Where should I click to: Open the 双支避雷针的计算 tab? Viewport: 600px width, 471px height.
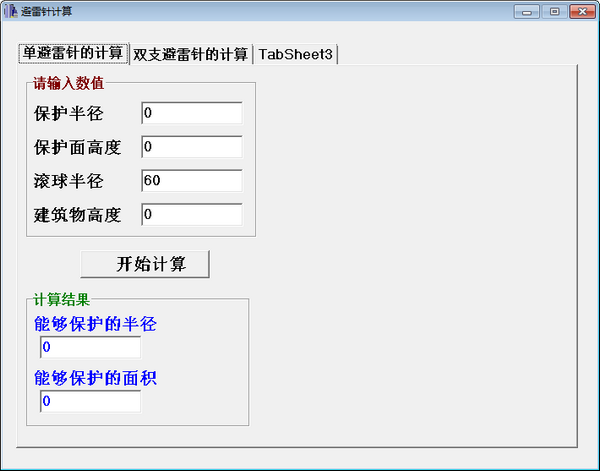(x=191, y=54)
